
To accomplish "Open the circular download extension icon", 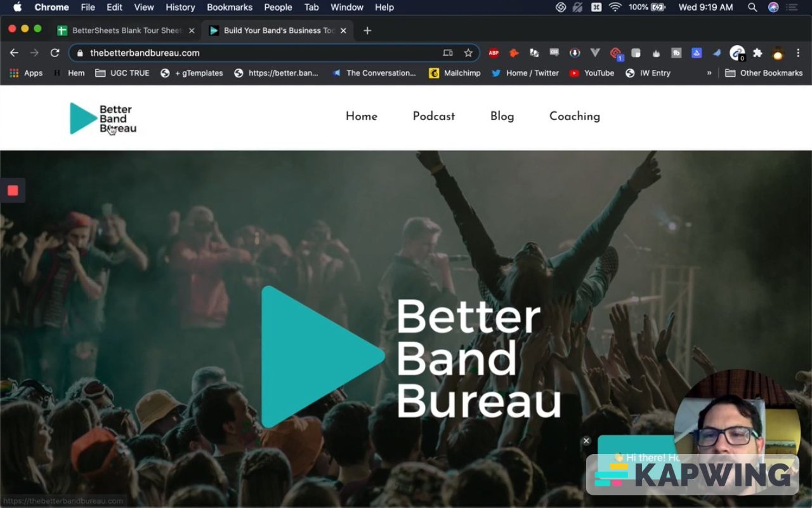I will point(575,53).
